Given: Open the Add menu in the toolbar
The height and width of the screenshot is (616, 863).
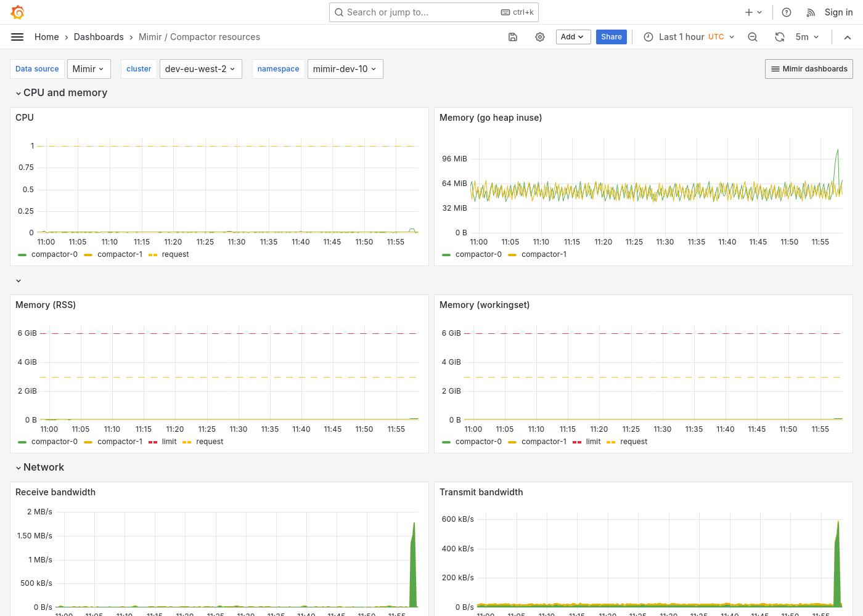Looking at the screenshot, I should click(x=573, y=37).
